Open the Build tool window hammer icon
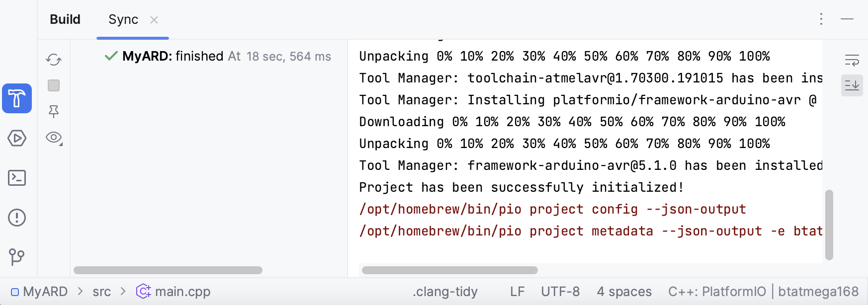Screen dimensions: 868x305 click(17, 98)
